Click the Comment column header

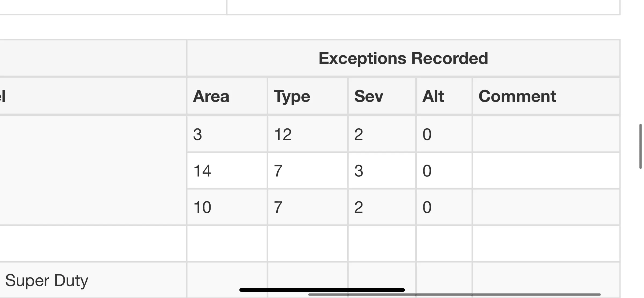point(517,96)
